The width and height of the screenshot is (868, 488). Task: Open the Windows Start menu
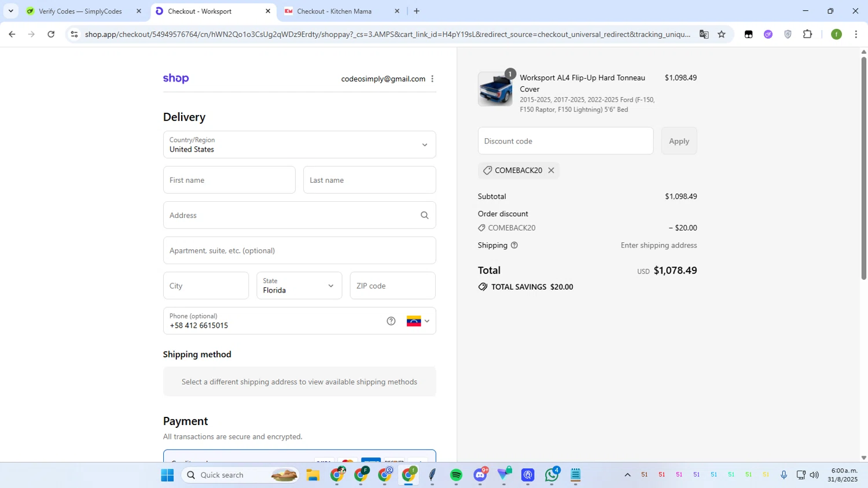click(x=167, y=475)
